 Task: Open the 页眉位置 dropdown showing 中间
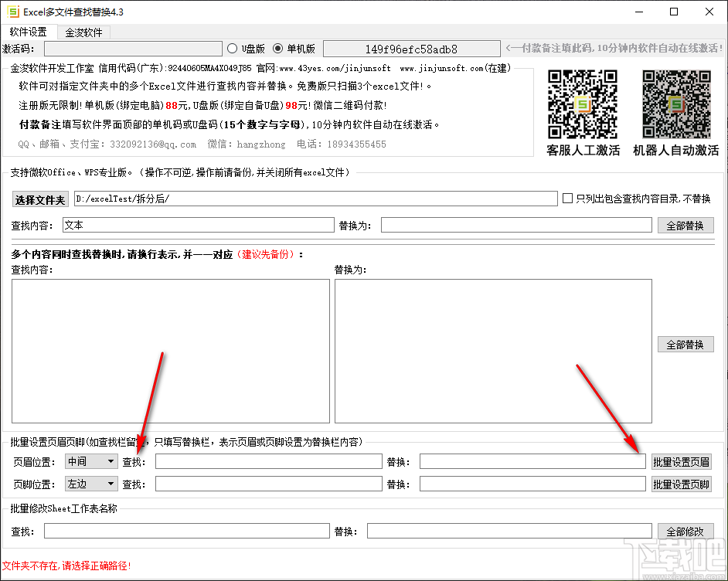[x=91, y=461]
